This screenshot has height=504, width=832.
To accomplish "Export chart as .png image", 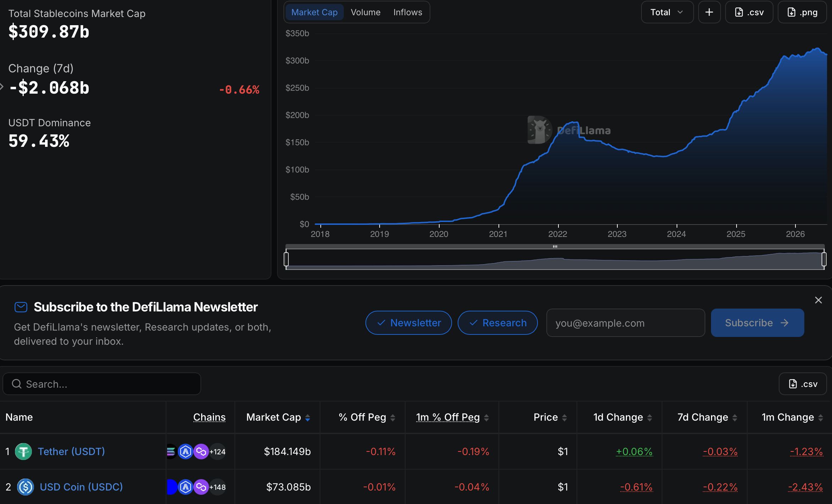I will 802,12.
